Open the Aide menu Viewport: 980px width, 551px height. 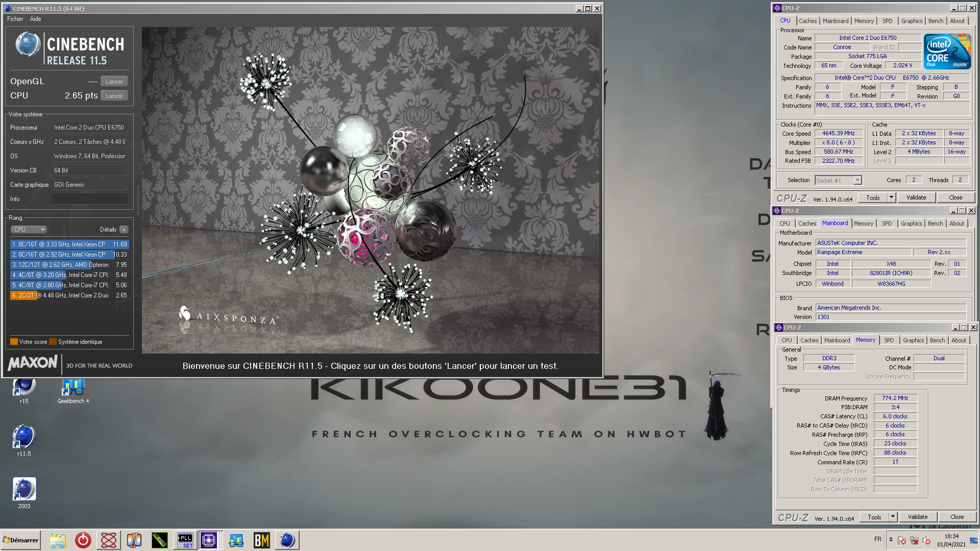35,19
